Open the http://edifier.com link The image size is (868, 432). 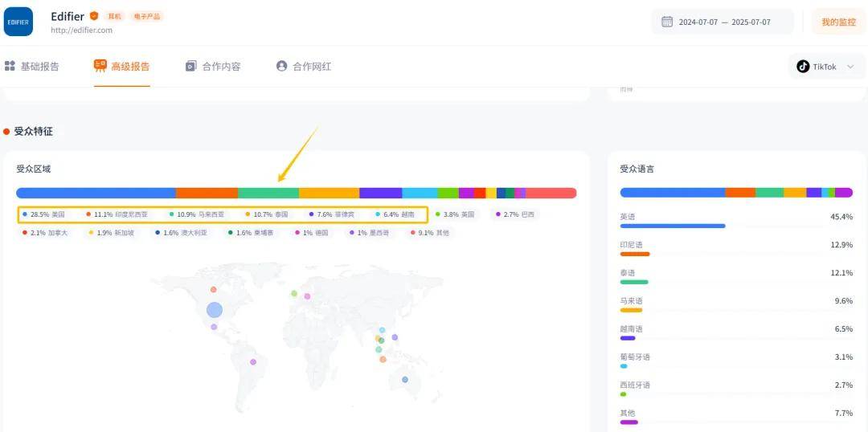coord(81,31)
